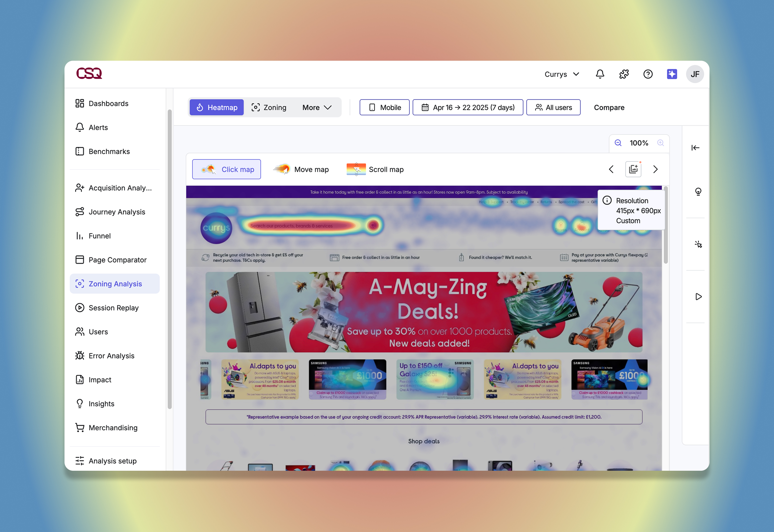Viewport: 774px width, 532px height.
Task: Click the help question mark icon
Action: (648, 74)
